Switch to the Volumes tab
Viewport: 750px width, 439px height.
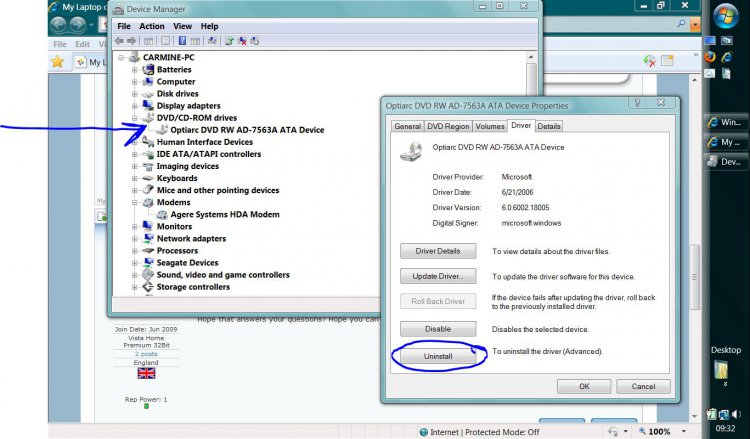point(489,126)
